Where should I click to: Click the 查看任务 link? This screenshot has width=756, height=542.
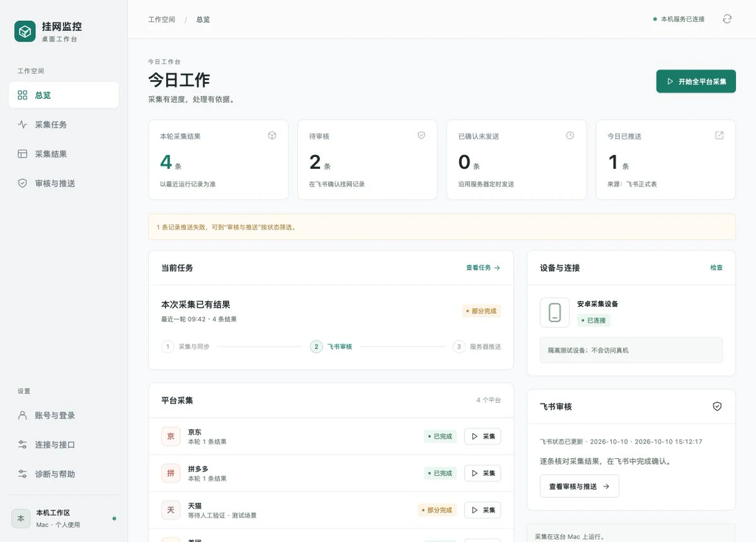(483, 268)
